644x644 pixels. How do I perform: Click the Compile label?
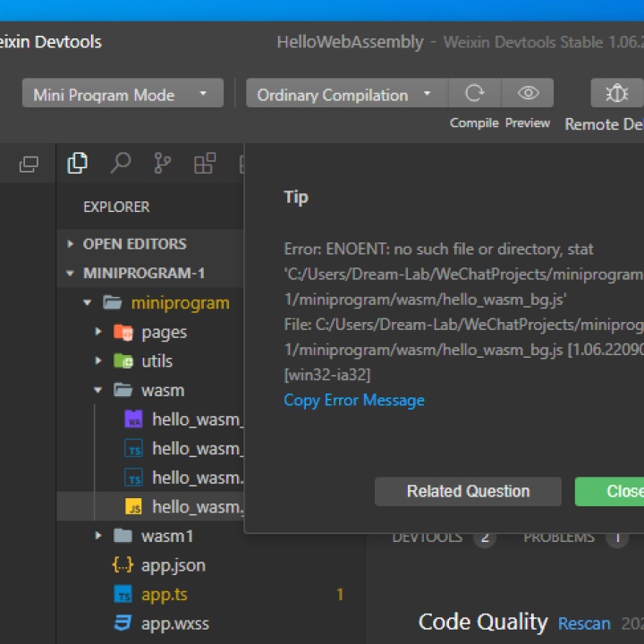coord(474,123)
